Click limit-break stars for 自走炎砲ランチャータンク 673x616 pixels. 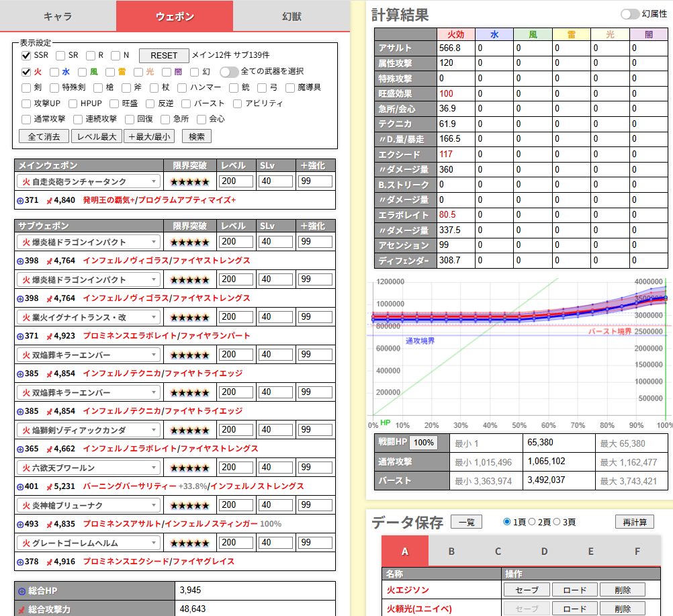[189, 181]
